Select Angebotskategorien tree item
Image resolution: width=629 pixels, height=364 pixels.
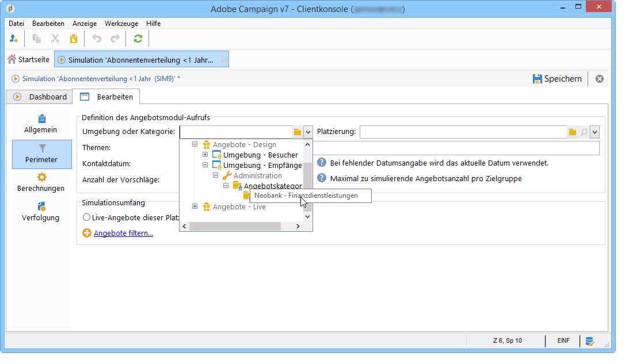[273, 186]
